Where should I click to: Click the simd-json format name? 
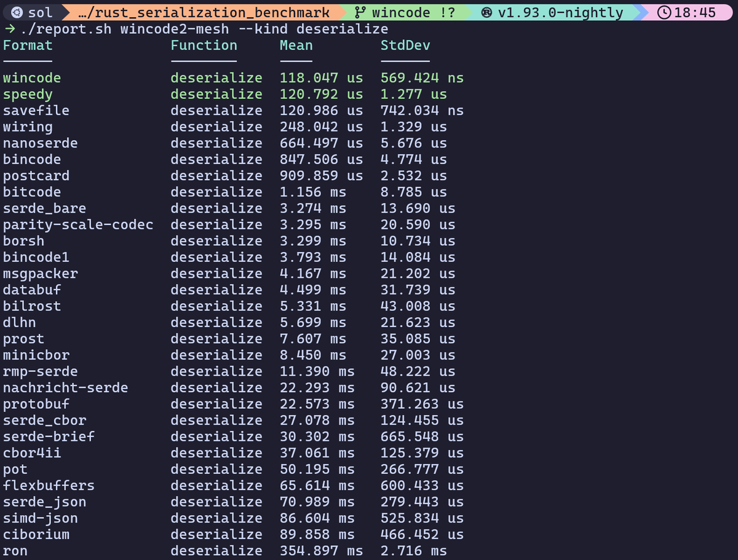[x=41, y=518]
